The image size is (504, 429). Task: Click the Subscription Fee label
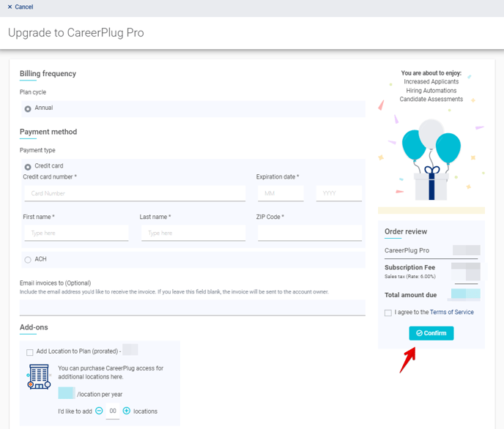tap(409, 267)
